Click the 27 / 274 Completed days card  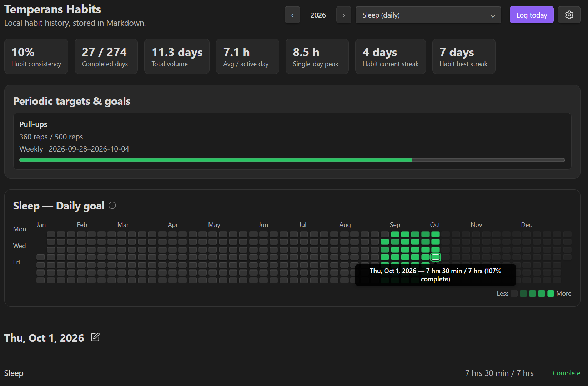coord(106,56)
